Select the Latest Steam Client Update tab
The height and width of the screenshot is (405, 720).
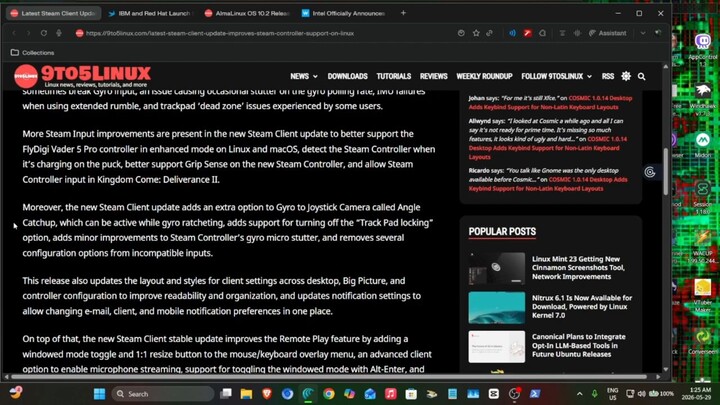point(53,13)
